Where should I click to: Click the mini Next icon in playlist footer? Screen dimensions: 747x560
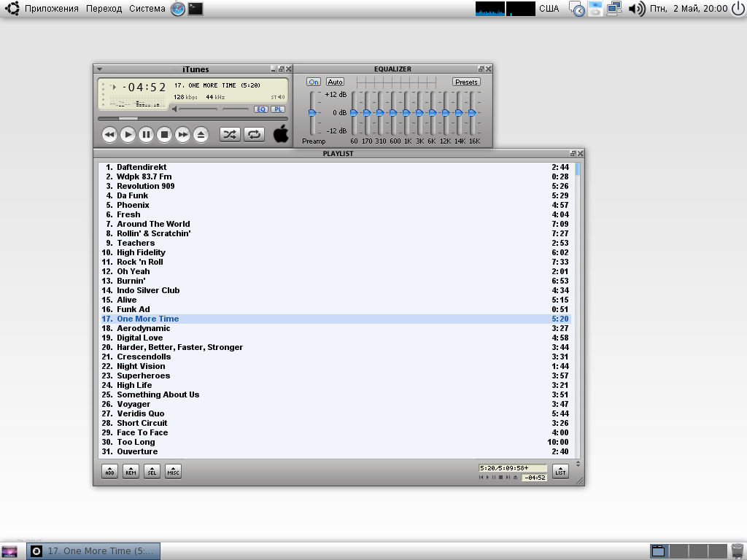click(x=508, y=477)
